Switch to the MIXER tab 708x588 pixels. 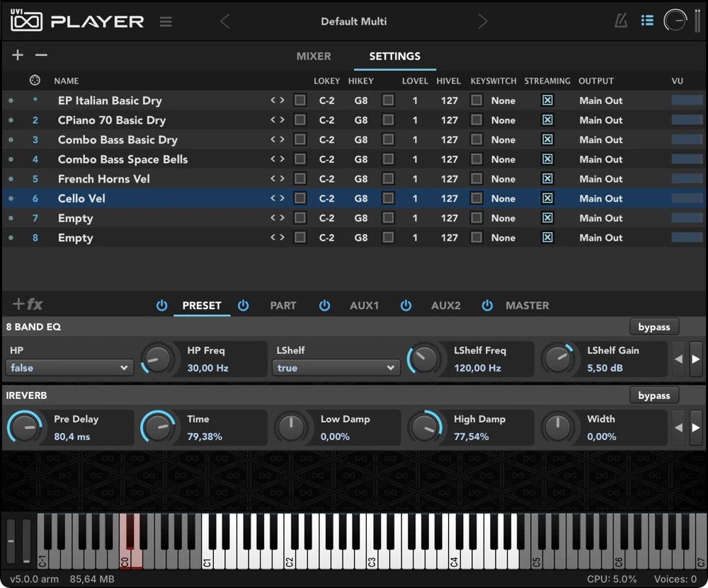314,56
